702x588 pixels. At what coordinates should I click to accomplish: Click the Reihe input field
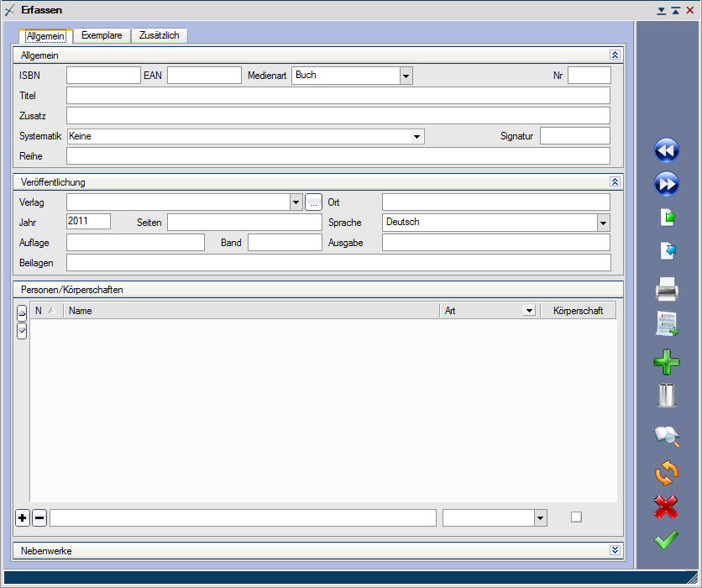point(338,156)
